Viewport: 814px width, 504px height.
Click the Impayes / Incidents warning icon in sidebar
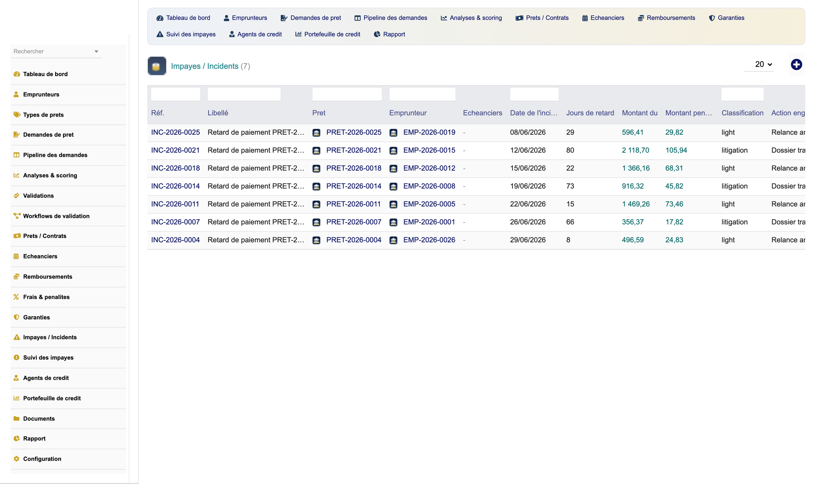(x=17, y=337)
